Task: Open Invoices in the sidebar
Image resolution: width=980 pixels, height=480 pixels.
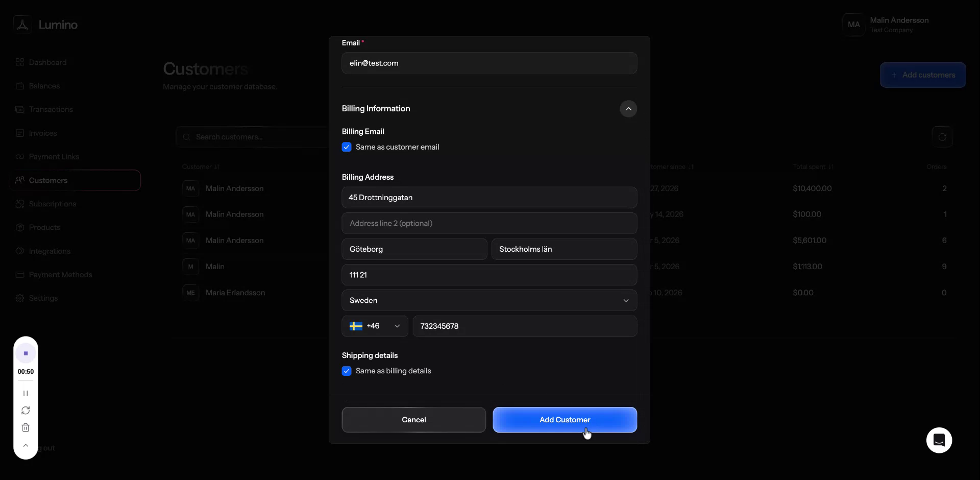Action: point(43,133)
